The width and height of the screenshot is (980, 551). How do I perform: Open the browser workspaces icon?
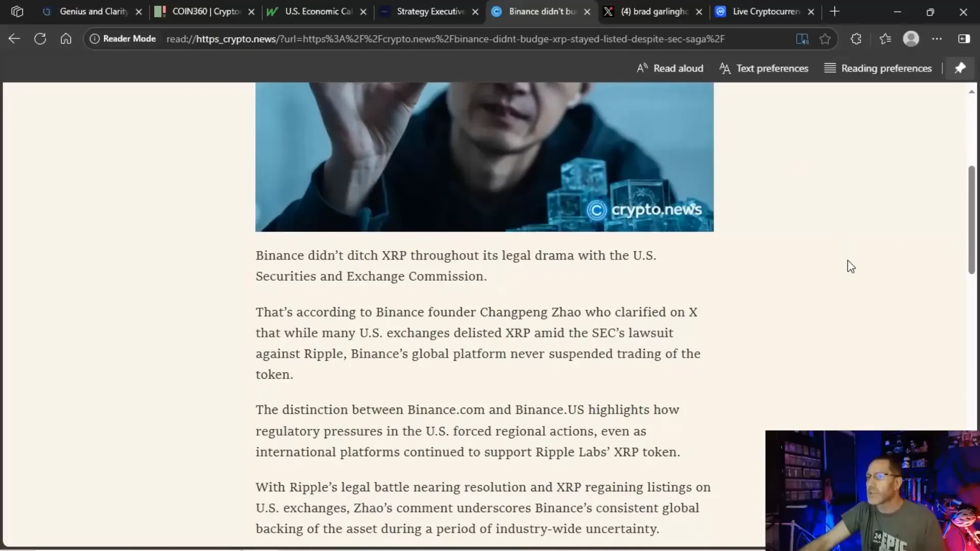click(17, 11)
